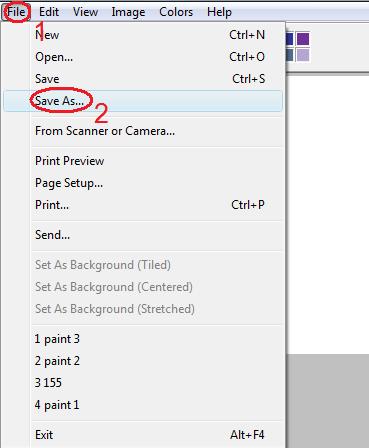Pick the dark purple color swatch

(303, 39)
